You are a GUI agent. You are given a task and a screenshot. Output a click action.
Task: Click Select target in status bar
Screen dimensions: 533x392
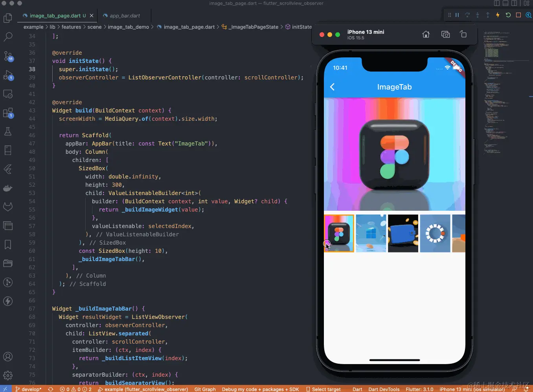coord(323,389)
